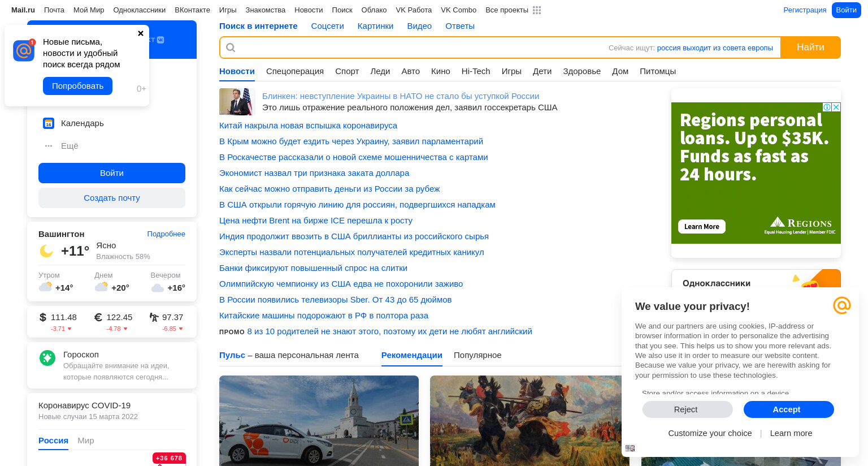Click the moon weather icon
Screen dimensions: 868x466
tap(46, 251)
